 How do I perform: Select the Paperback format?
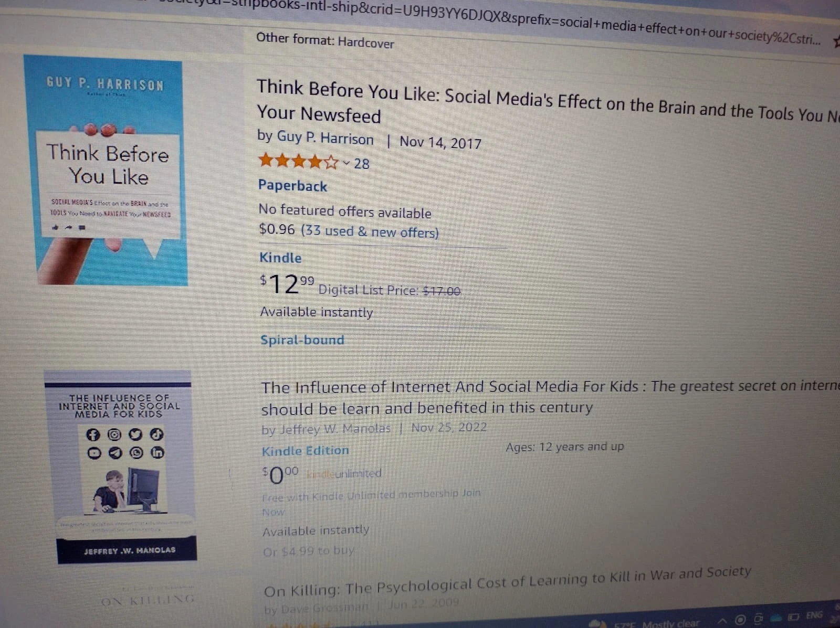(292, 185)
